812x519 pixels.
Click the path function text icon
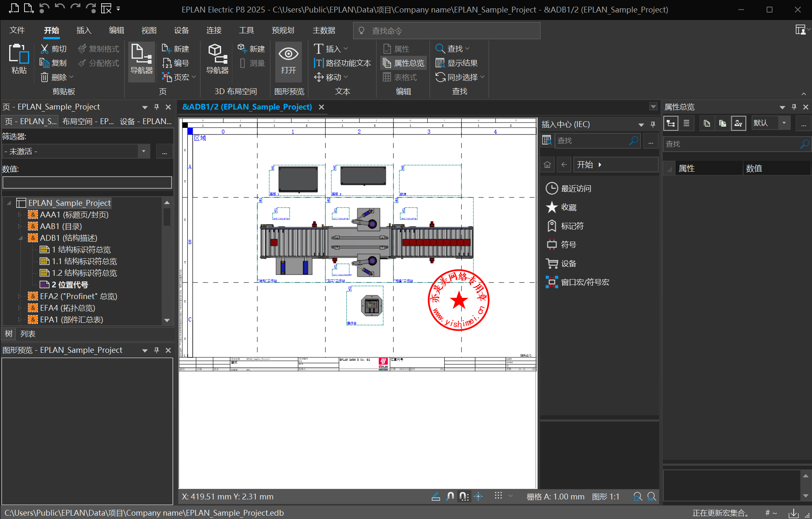(x=319, y=63)
